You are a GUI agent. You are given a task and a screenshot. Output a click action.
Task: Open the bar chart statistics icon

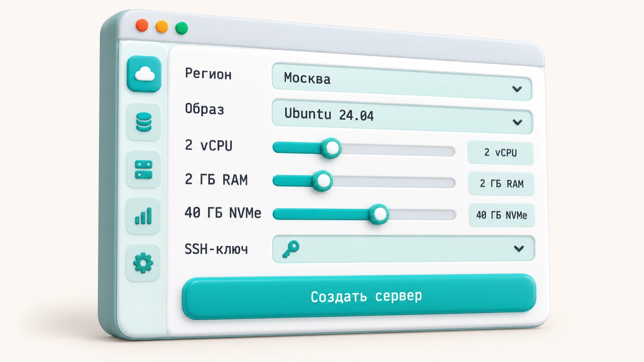click(143, 216)
